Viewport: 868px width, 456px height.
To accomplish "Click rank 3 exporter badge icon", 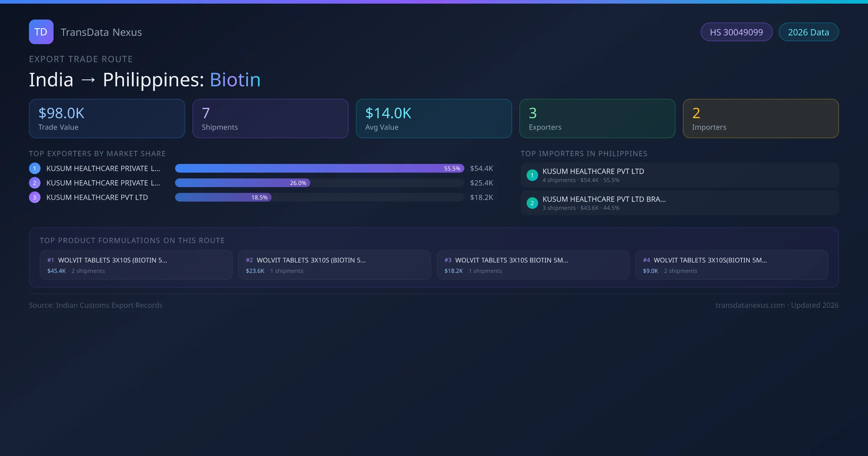I will click(35, 197).
